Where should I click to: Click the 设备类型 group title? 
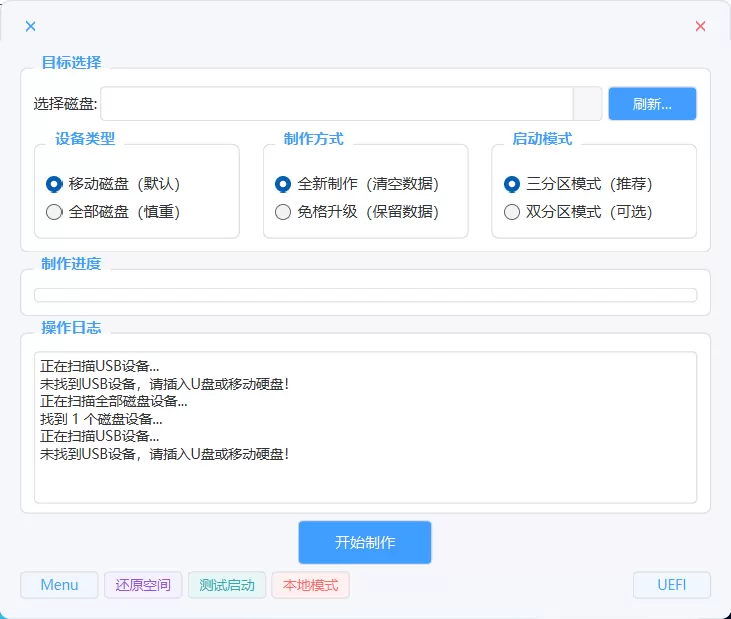click(85, 138)
